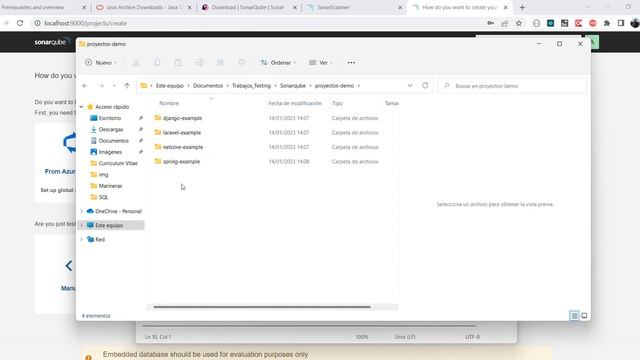Click the browser address bar URL
Image resolution: width=640 pixels, height=360 pixels.
[x=86, y=23]
